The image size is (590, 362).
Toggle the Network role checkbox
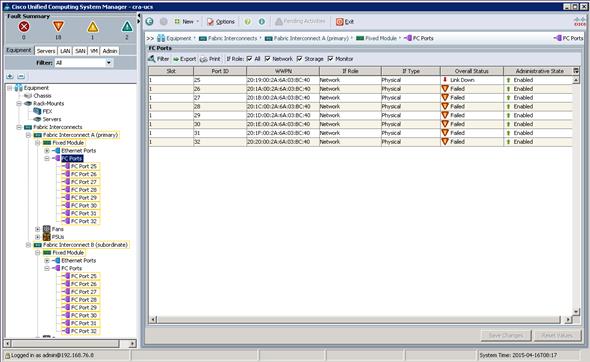[268, 59]
